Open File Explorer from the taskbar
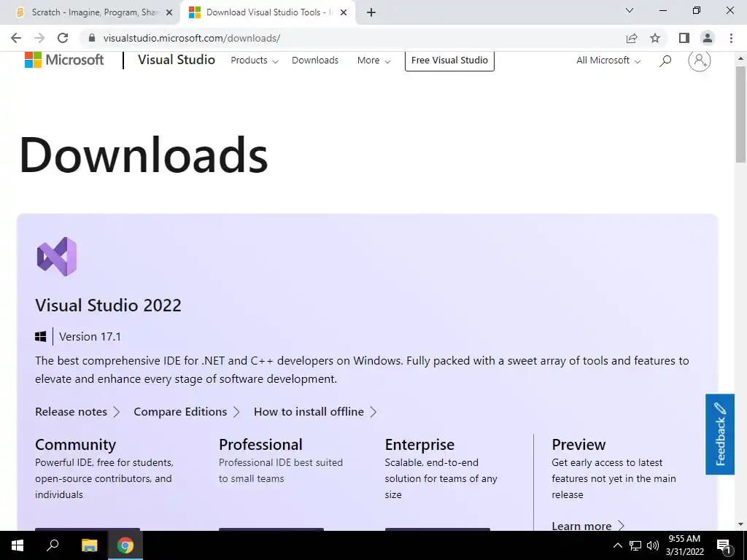This screenshot has width=747, height=560. tap(89, 545)
